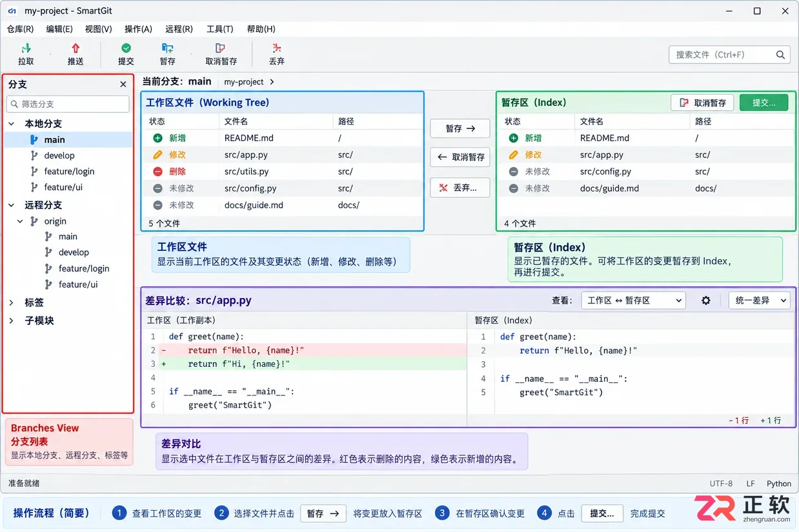Viewport: 799px width, 532px height.
Task: Click the 暂存 → button between panels
Action: coord(460,128)
